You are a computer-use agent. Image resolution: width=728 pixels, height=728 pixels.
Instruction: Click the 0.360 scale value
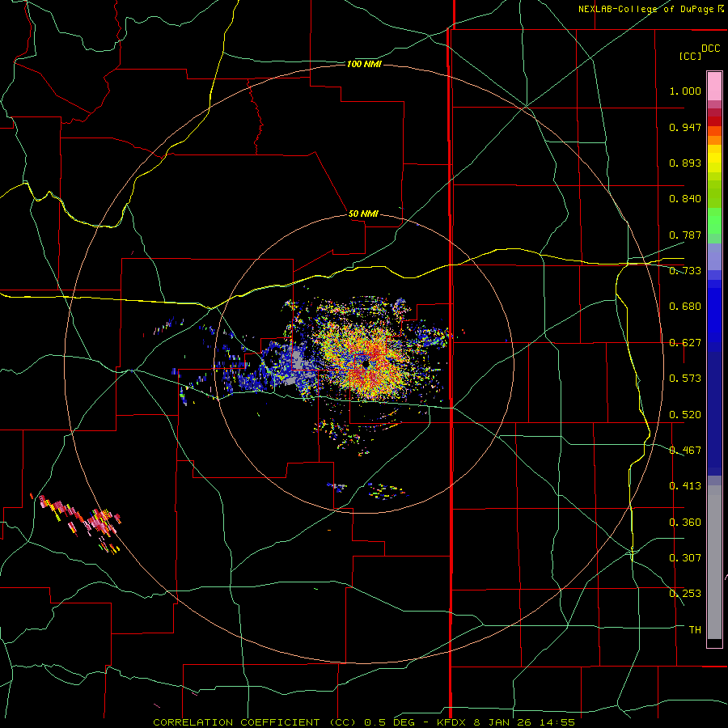tap(685, 522)
